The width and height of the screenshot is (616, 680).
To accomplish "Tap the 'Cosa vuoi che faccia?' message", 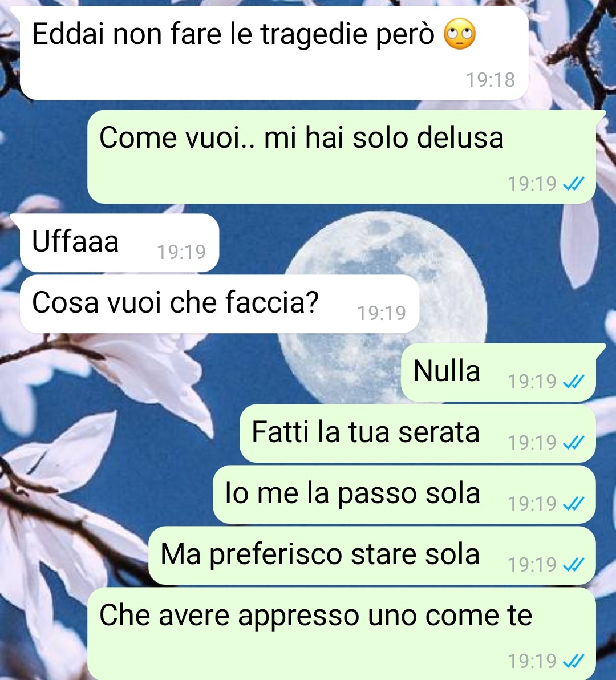I will click(x=220, y=304).
